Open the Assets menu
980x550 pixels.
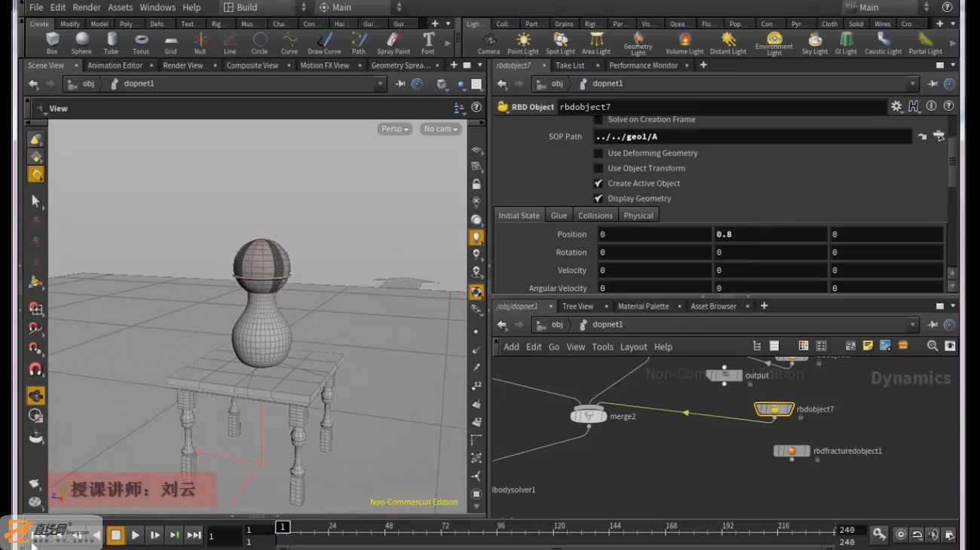(x=121, y=8)
